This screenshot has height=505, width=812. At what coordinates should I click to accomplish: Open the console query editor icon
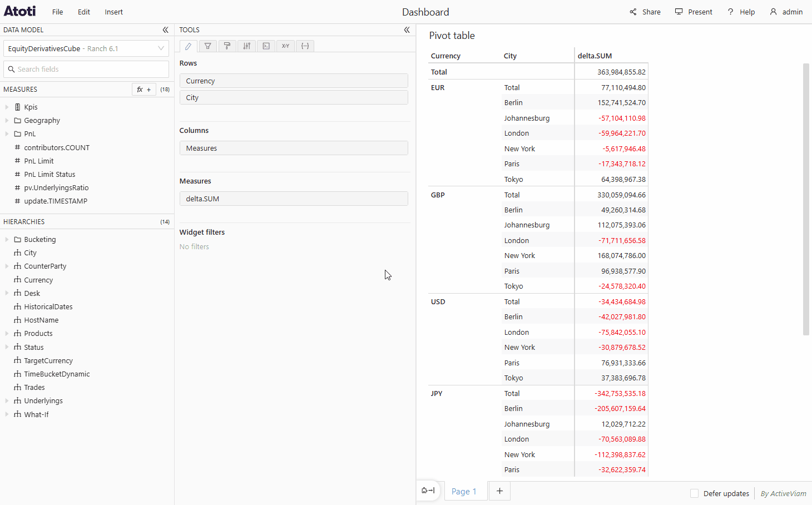coord(266,46)
